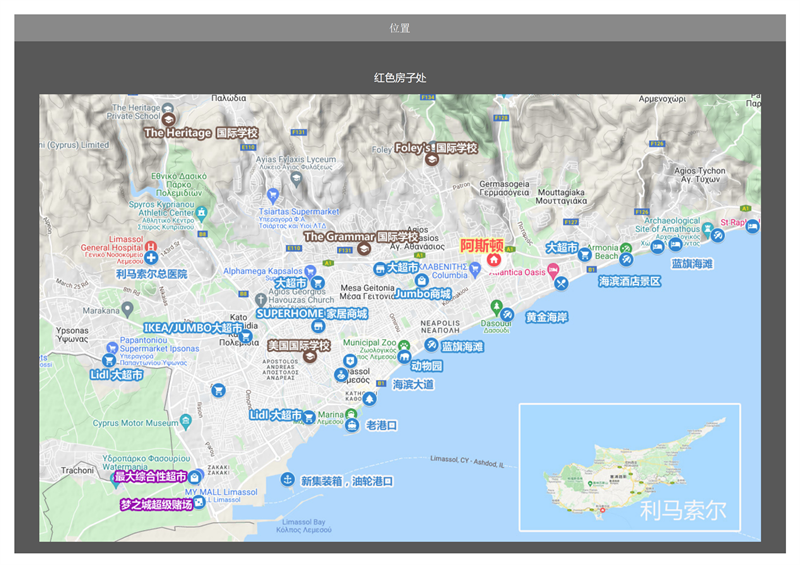Click the SUPERHOME 家居商城 label

coord(312,313)
